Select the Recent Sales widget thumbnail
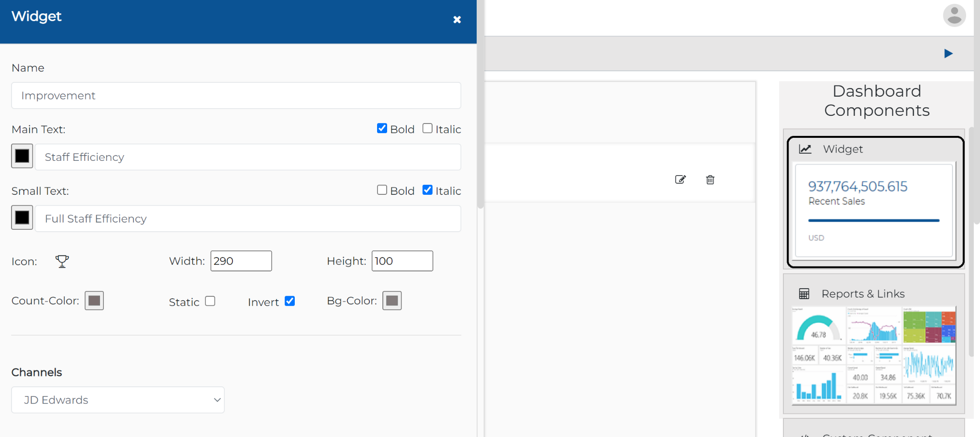The height and width of the screenshot is (437, 980). (x=874, y=211)
